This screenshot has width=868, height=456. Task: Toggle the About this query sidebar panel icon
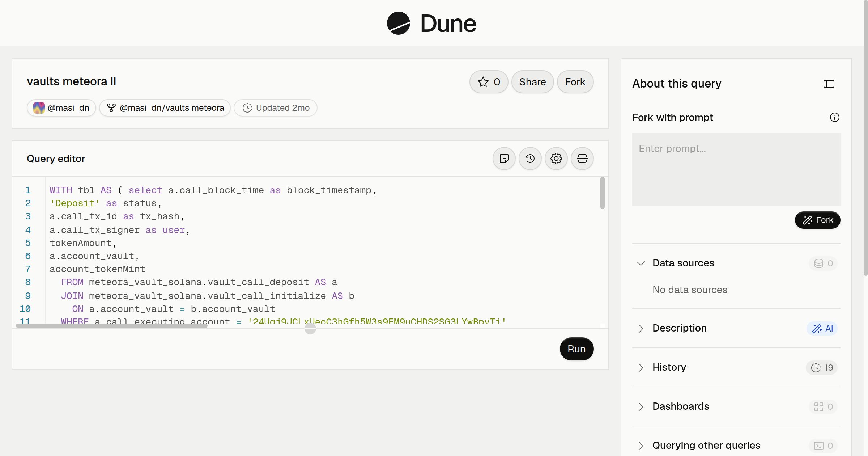(x=829, y=84)
